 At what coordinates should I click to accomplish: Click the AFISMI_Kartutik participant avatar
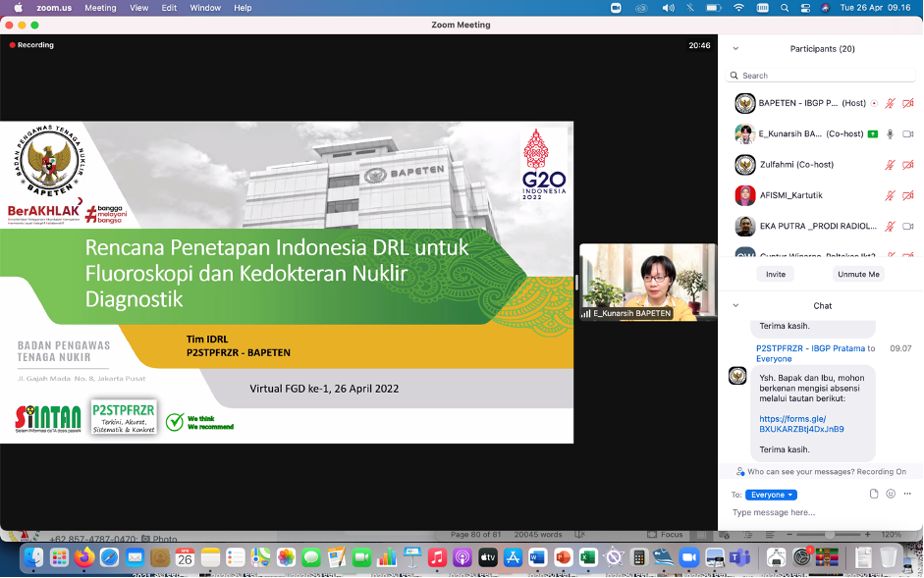tap(745, 195)
